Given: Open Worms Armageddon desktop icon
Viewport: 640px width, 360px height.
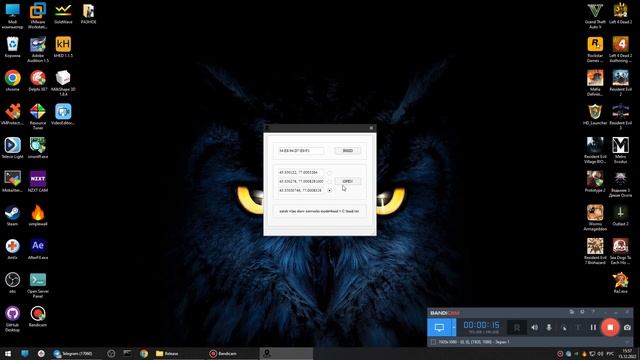Looking at the screenshot, I should coord(595,218).
